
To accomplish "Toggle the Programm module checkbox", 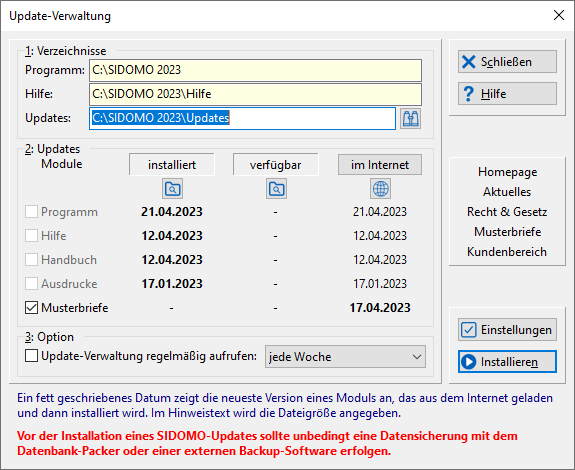I will (x=32, y=212).
